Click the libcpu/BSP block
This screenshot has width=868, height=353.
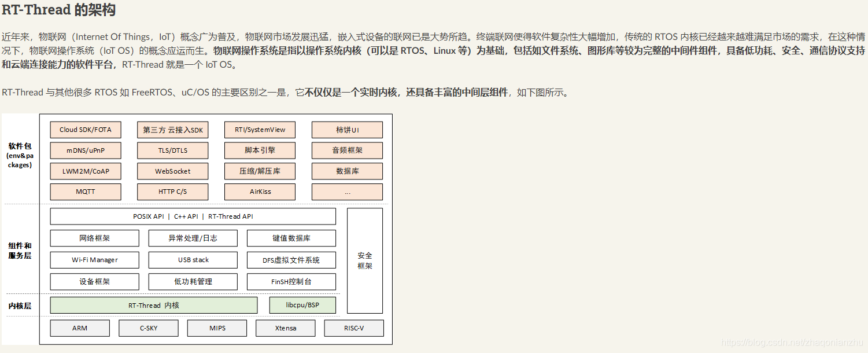tap(302, 305)
